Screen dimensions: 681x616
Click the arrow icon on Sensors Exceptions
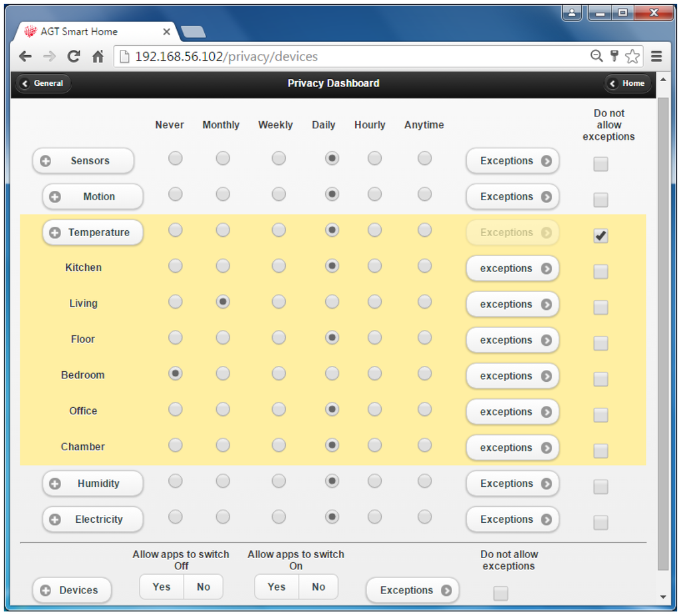point(547,161)
